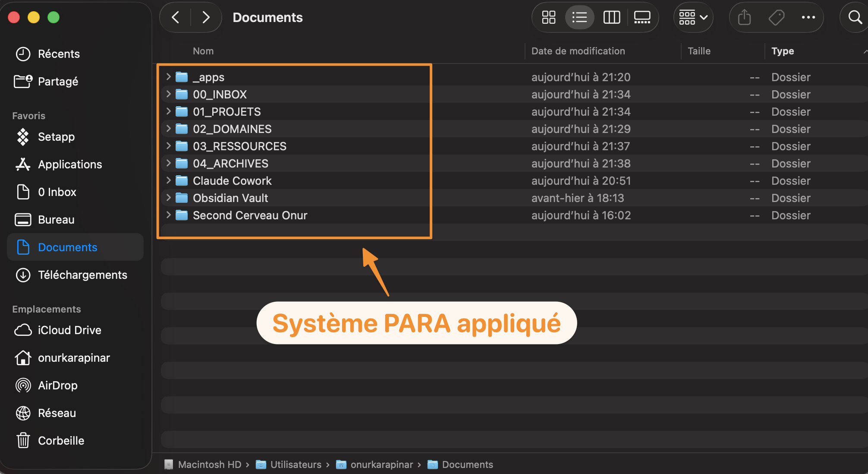868x474 pixels.
Task: Click the Share toolbar icon
Action: click(744, 17)
